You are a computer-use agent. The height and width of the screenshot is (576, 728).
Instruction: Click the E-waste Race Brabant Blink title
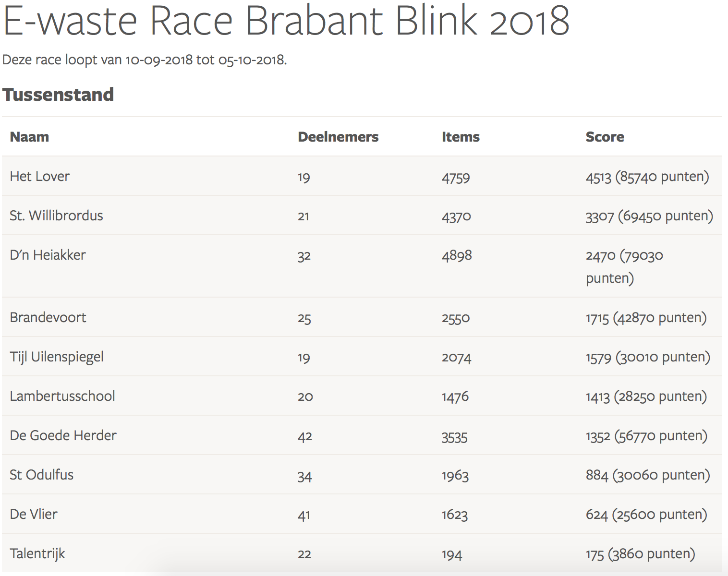(286, 21)
